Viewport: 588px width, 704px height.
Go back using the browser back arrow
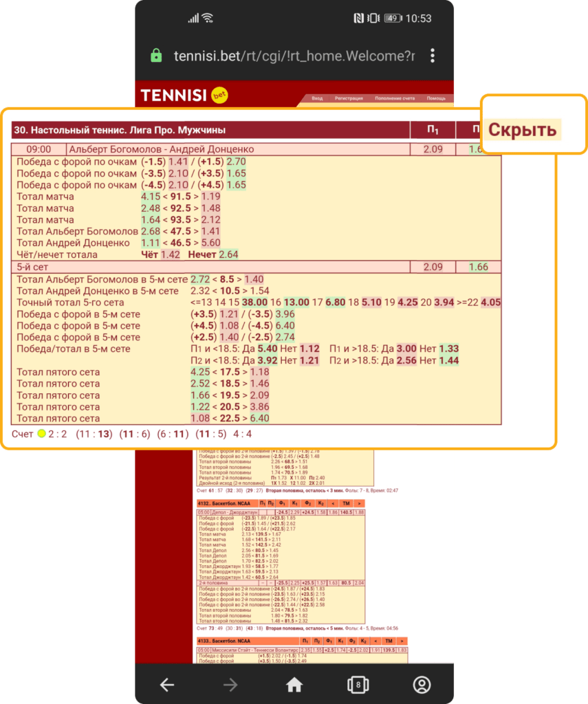coord(167,684)
